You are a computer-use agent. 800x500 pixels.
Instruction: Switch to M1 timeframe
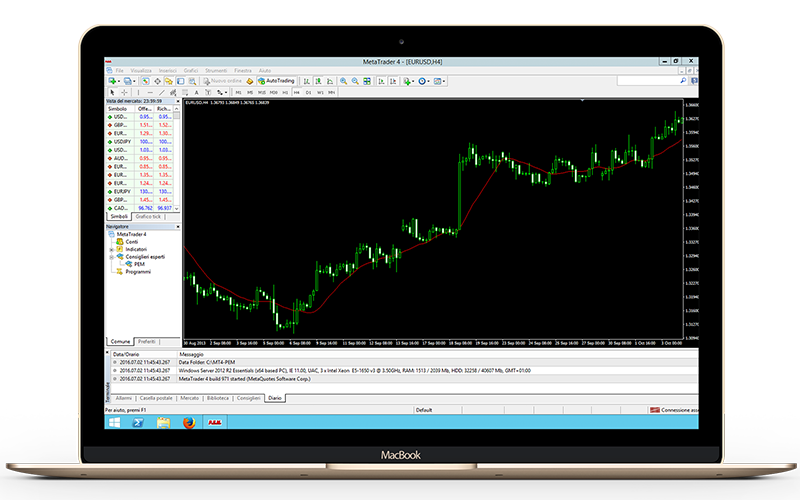coord(238,92)
